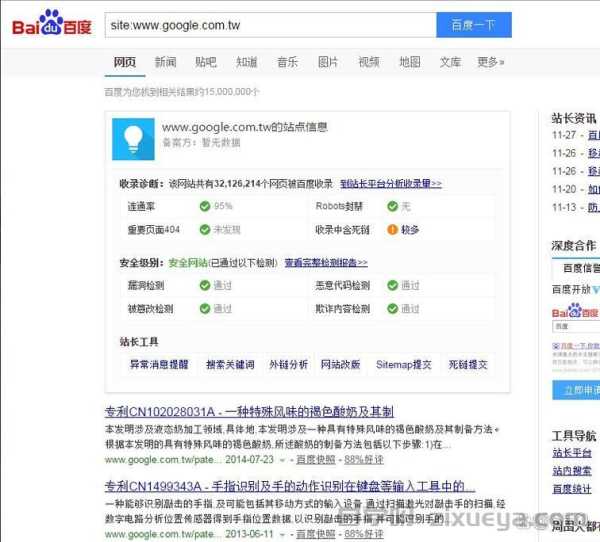Click green check icon beside Robots封禁
The image size is (600, 542).
[x=393, y=206]
